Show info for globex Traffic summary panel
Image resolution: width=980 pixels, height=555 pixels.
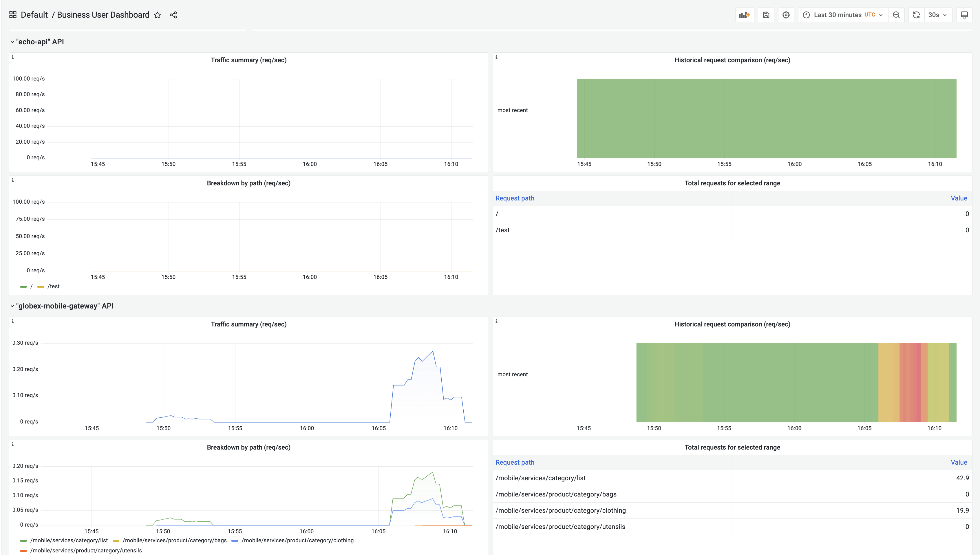pos(12,321)
